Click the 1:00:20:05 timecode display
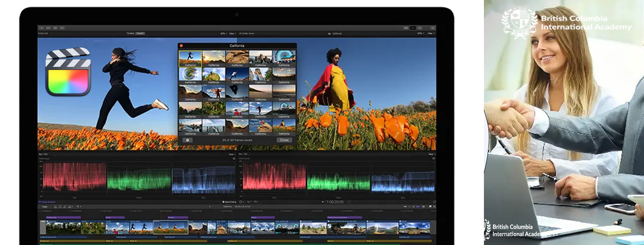Image resolution: width=644 pixels, height=245 pixels. [335, 202]
